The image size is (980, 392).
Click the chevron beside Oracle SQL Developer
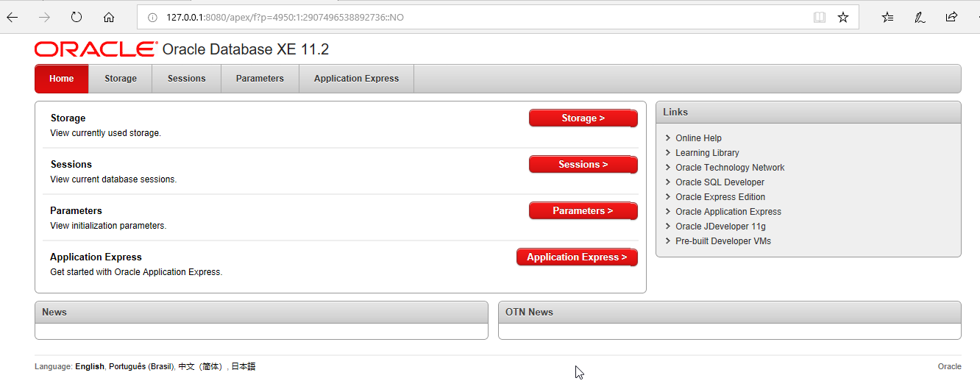[x=667, y=182]
